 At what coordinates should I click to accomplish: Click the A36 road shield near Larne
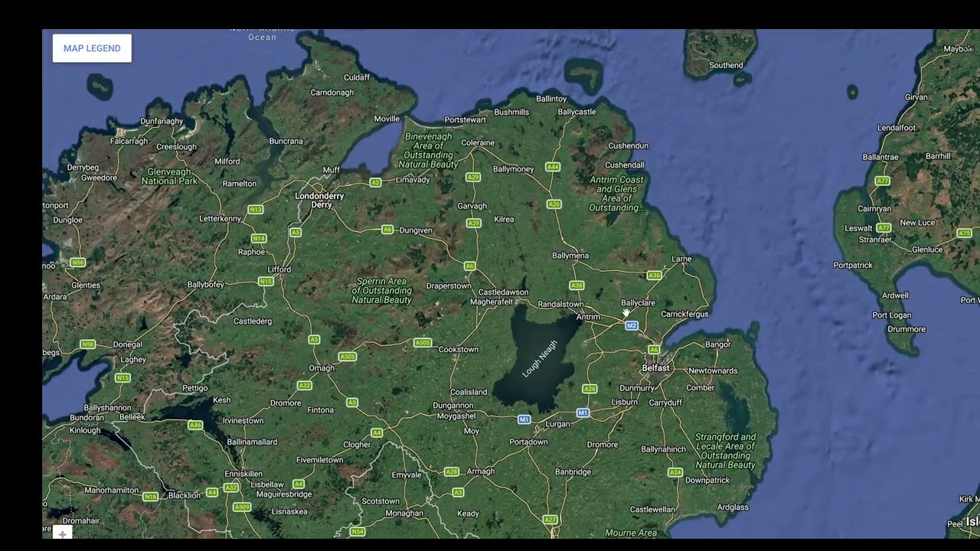655,275
